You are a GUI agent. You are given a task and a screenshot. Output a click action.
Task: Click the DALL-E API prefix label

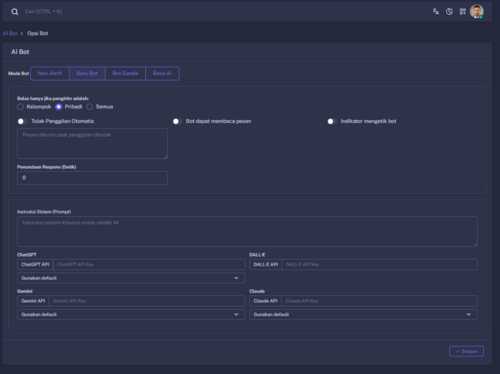(x=266, y=264)
